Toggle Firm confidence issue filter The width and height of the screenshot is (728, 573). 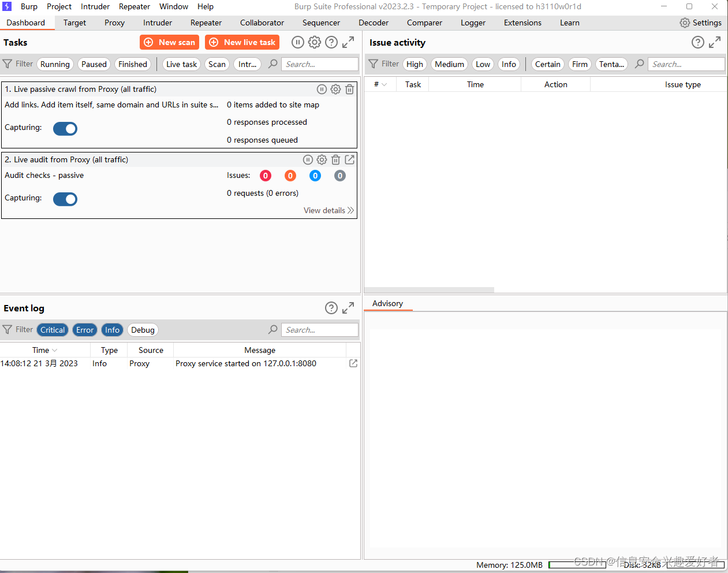tap(580, 64)
